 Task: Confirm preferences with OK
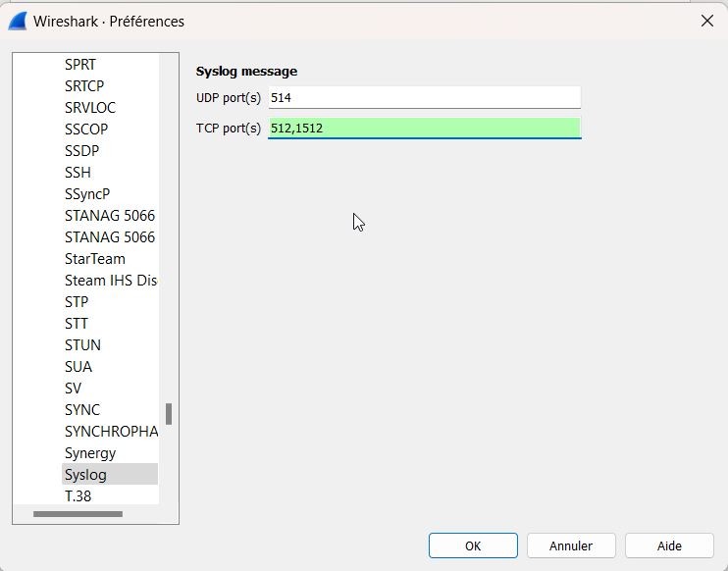coord(473,545)
